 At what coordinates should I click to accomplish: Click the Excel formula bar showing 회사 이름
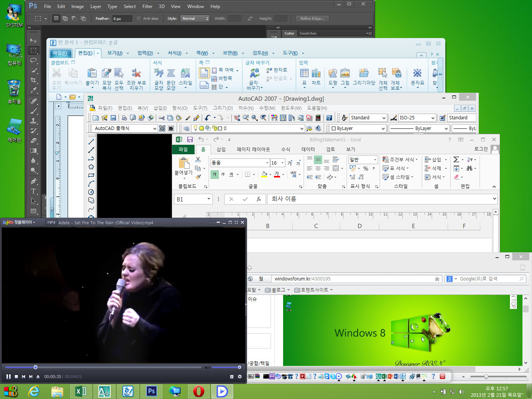click(x=380, y=199)
